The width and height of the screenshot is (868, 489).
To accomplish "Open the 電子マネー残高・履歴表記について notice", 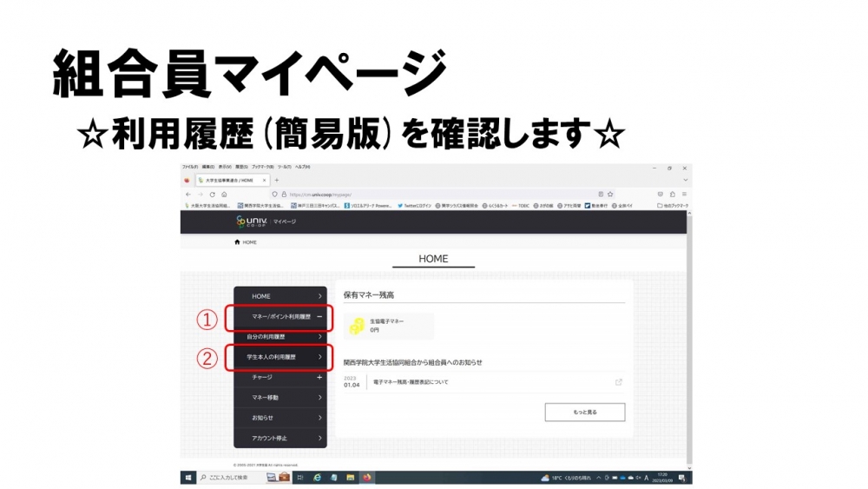I will point(411,382).
